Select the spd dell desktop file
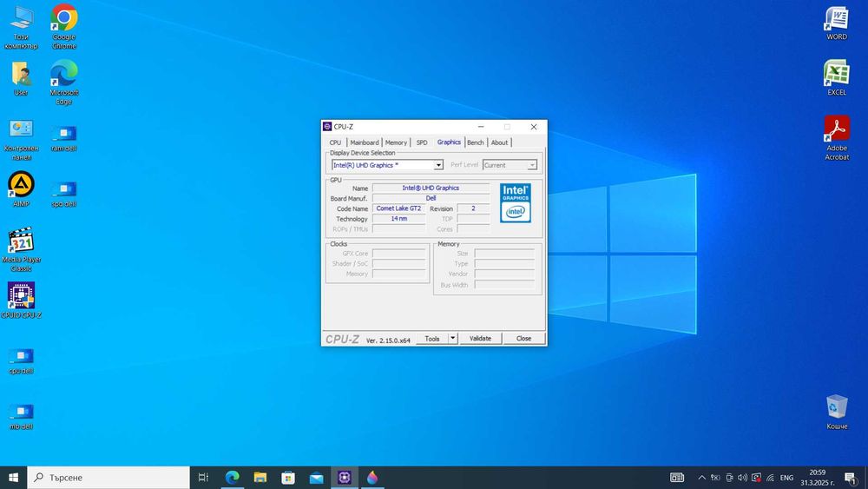Screen dimensions: 868x489 coord(64,194)
